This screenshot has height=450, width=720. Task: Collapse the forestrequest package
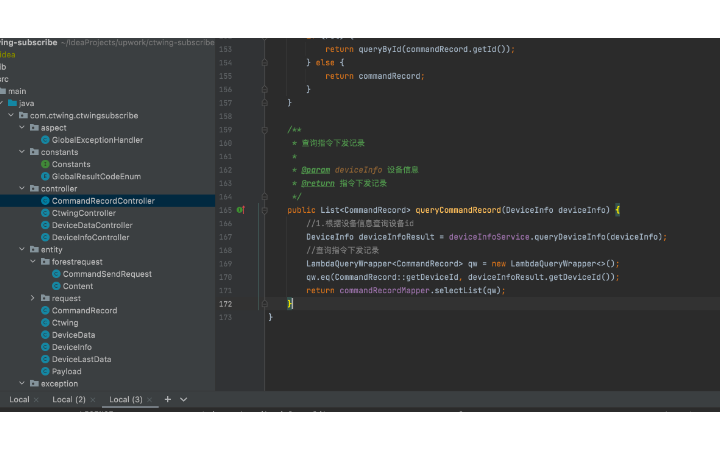tap(33, 261)
